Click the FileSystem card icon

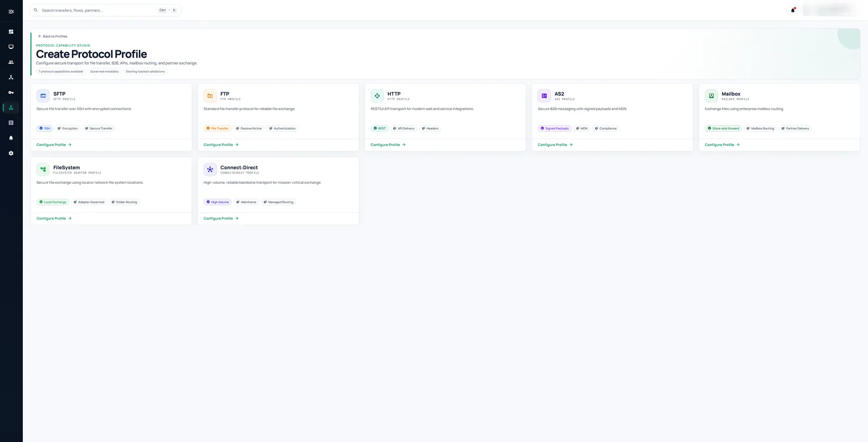[x=43, y=169]
